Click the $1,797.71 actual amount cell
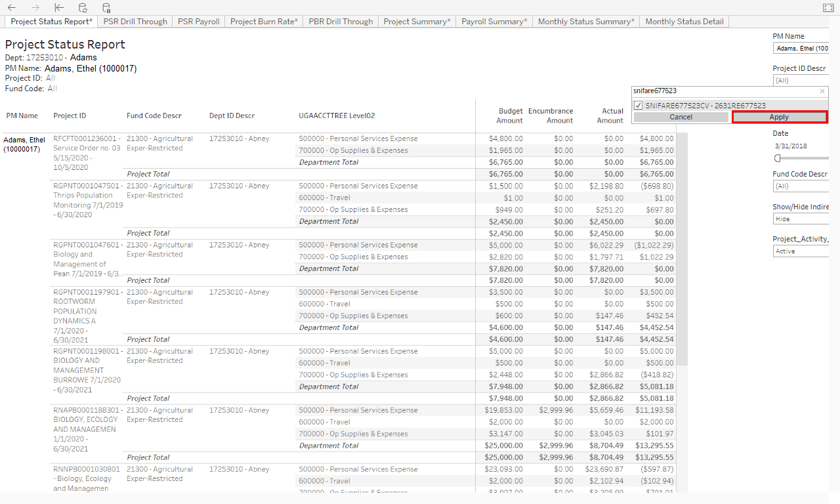Screen dimensions: 840x504 [x=606, y=257]
